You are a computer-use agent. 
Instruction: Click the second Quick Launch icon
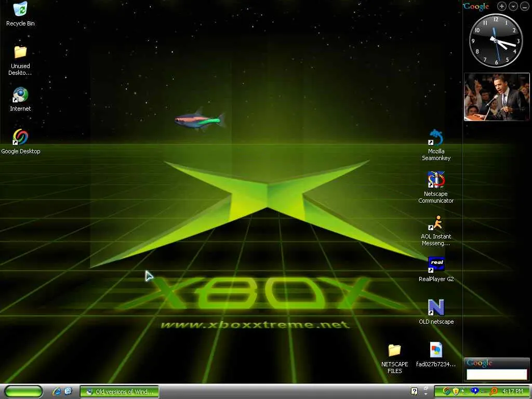pyautogui.click(x=68, y=391)
